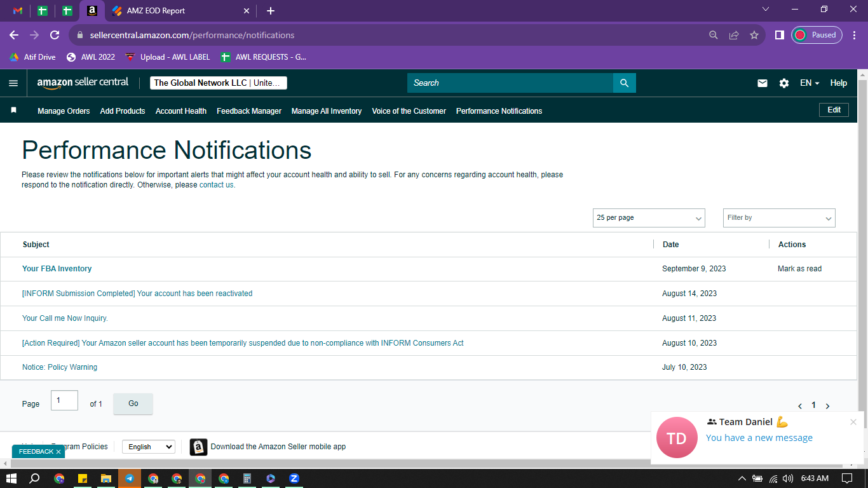
Task: Follow the contact us link
Action: (216, 185)
